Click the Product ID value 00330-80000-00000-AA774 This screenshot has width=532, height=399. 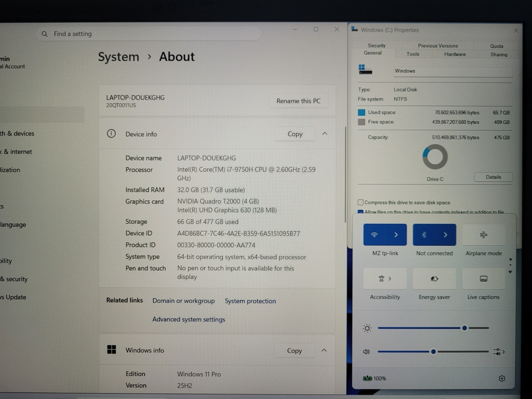tap(216, 245)
